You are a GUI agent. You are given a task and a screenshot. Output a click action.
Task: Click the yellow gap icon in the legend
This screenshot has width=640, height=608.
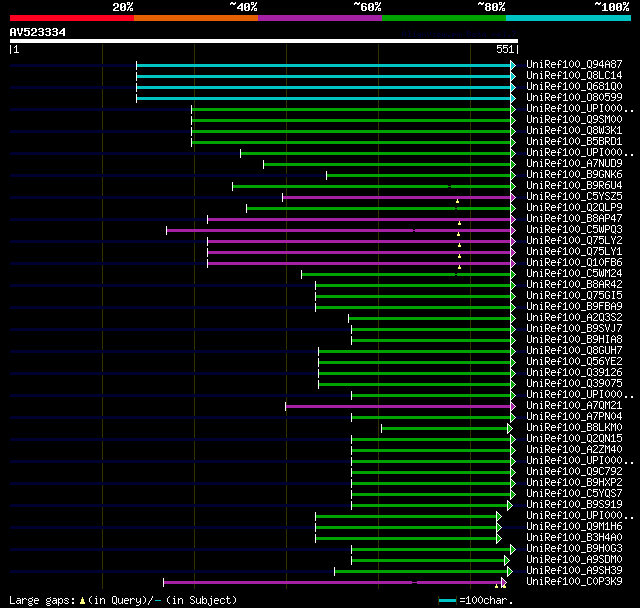click(82, 600)
